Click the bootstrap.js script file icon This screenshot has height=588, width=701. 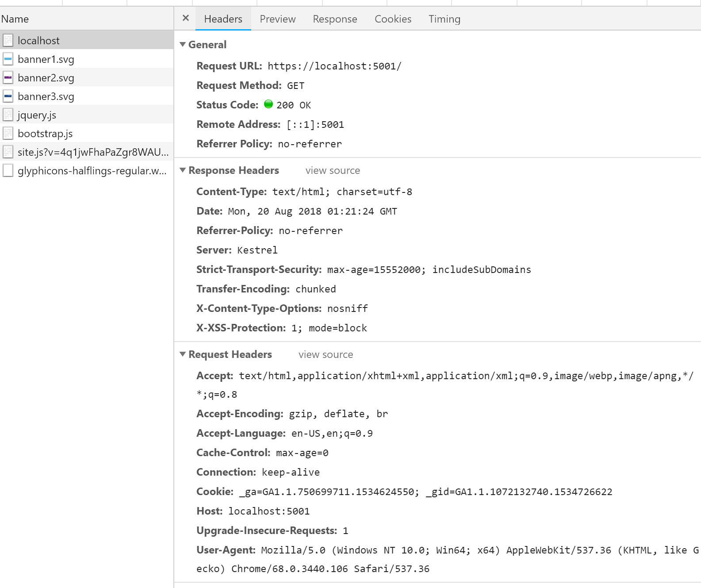(x=8, y=134)
